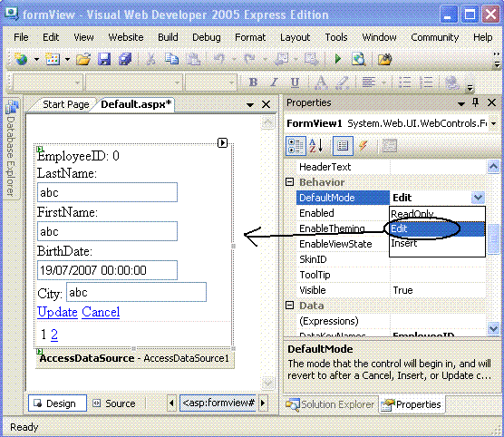
Task: Open the Website menu
Action: 126,37
